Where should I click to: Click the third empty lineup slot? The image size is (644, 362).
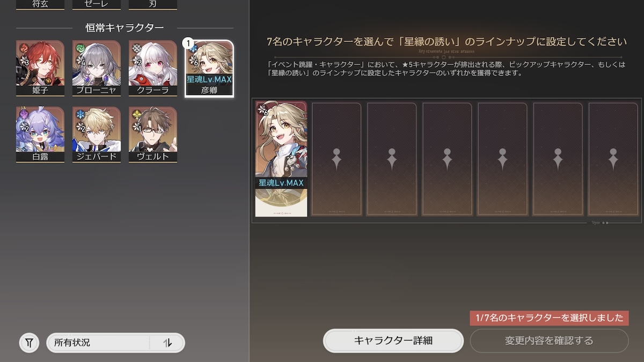tap(392, 159)
